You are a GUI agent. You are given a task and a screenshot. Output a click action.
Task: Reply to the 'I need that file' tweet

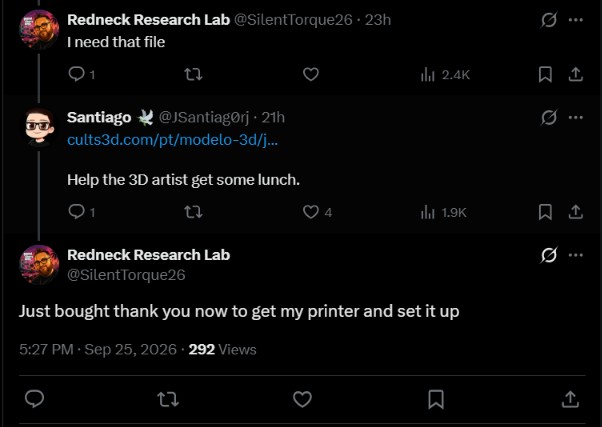coord(76,74)
